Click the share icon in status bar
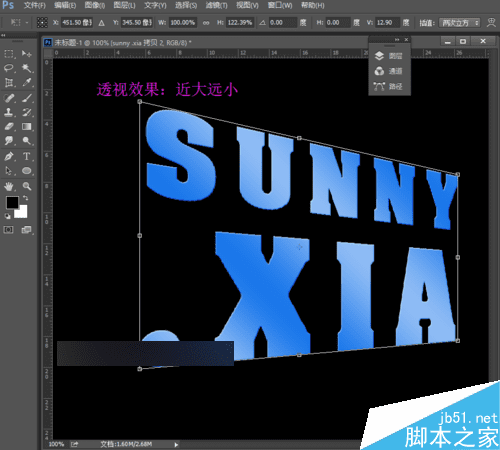Screen dimensions: 500x450 74,444
